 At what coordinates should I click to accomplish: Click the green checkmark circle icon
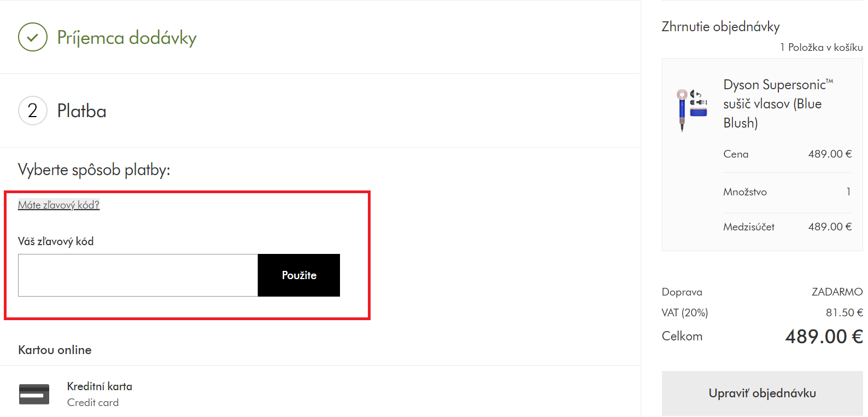33,37
